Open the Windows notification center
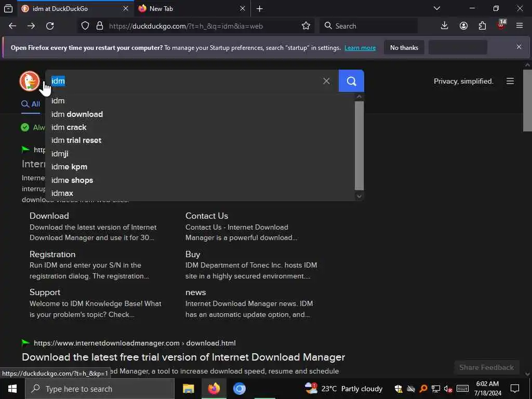The image size is (532, 399). [x=515, y=389]
